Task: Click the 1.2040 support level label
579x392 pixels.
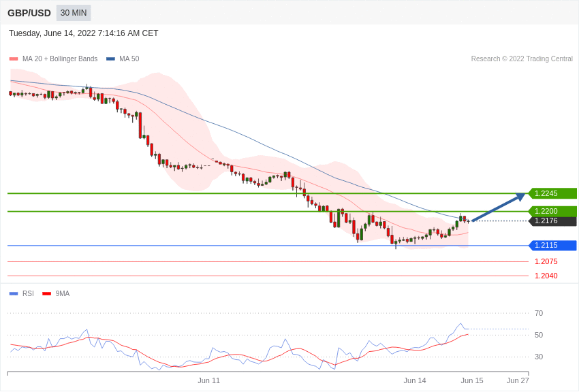Action: (546, 276)
